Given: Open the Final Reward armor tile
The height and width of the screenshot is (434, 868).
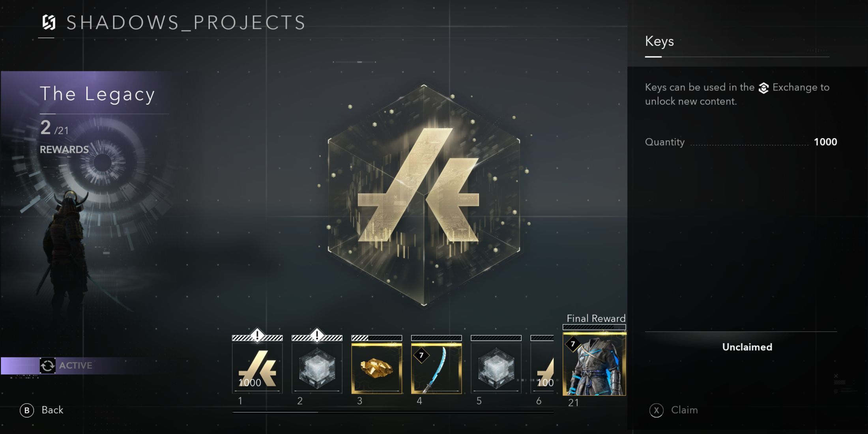Looking at the screenshot, I should 594,364.
